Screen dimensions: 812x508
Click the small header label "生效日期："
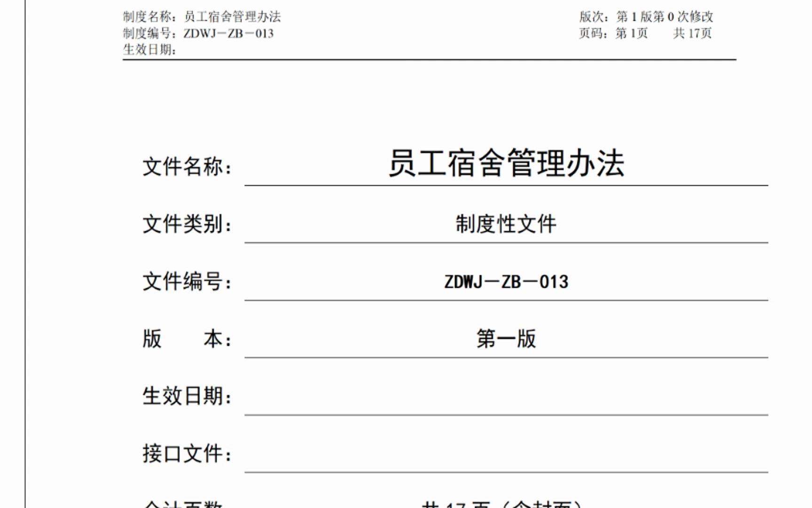150,49
